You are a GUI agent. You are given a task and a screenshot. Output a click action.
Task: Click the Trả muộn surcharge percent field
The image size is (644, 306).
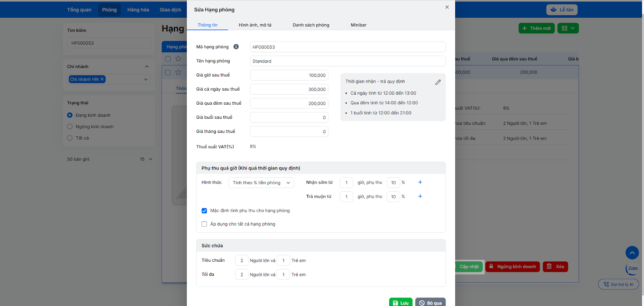tap(393, 197)
